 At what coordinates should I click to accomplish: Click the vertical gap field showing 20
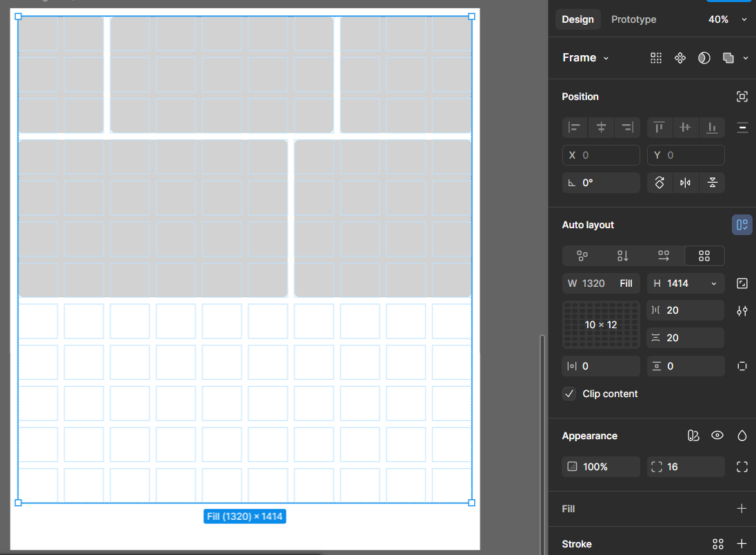[x=685, y=338]
